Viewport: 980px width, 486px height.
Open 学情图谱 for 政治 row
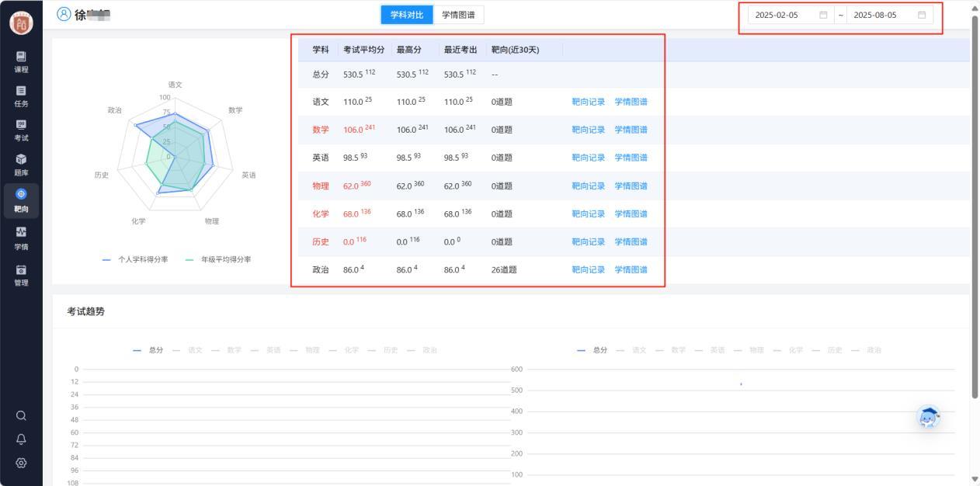click(x=631, y=269)
